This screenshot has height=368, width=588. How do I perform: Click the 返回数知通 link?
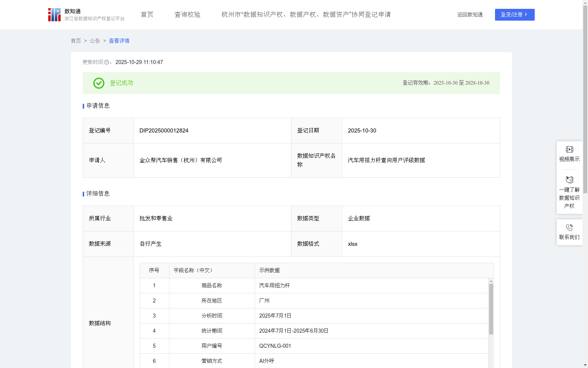point(470,15)
